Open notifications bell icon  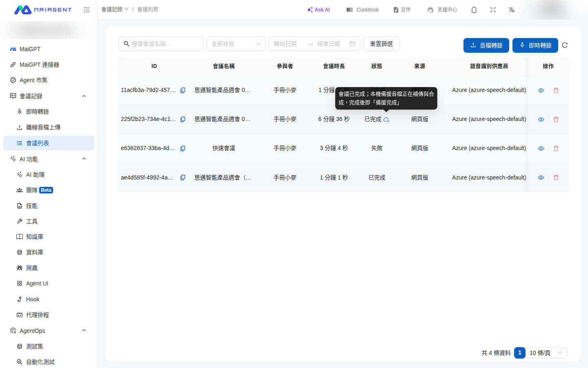click(474, 10)
